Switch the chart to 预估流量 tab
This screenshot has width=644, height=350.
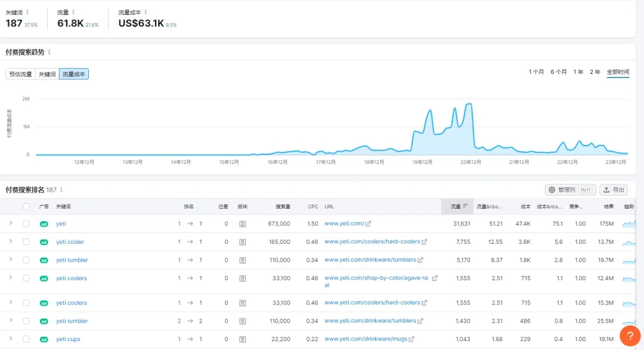point(20,74)
